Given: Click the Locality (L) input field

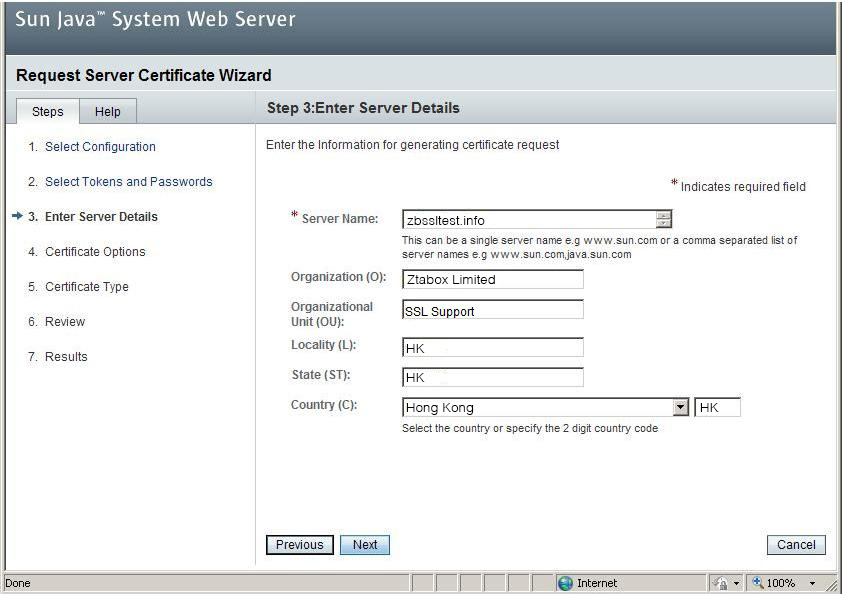Looking at the screenshot, I should click(492, 348).
